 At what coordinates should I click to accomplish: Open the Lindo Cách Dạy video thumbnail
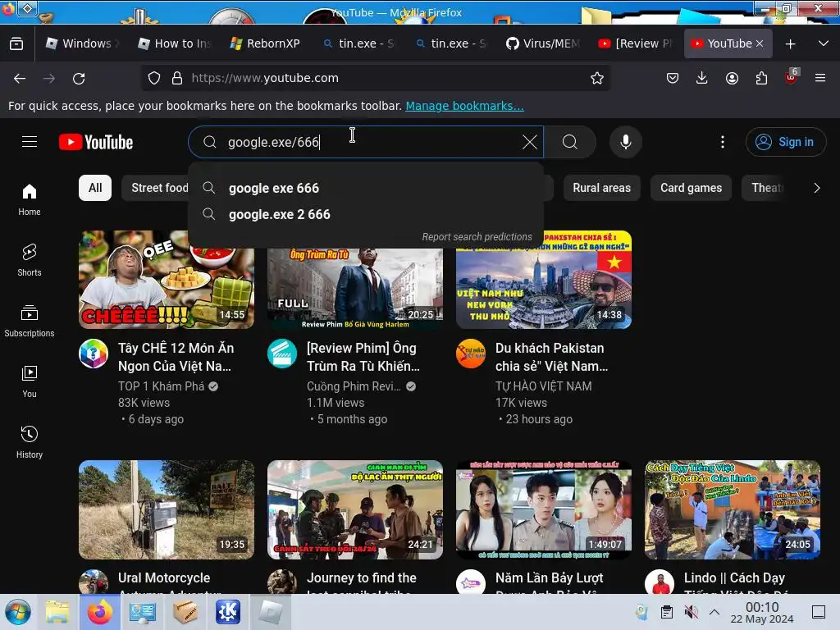(x=733, y=509)
